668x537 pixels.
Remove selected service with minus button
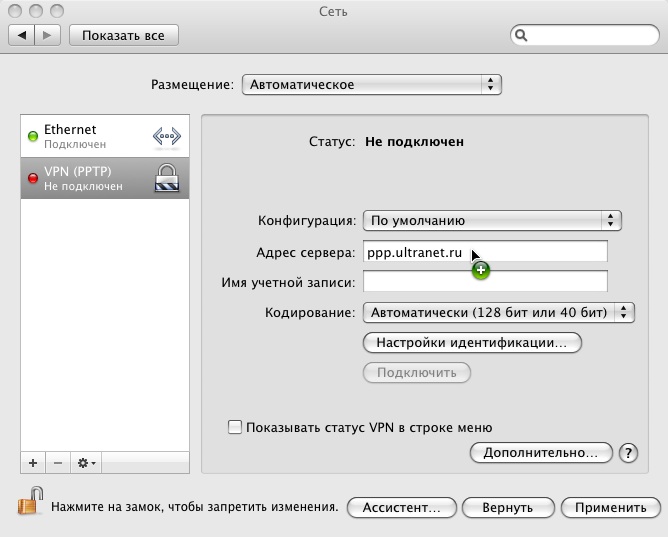click(x=57, y=463)
